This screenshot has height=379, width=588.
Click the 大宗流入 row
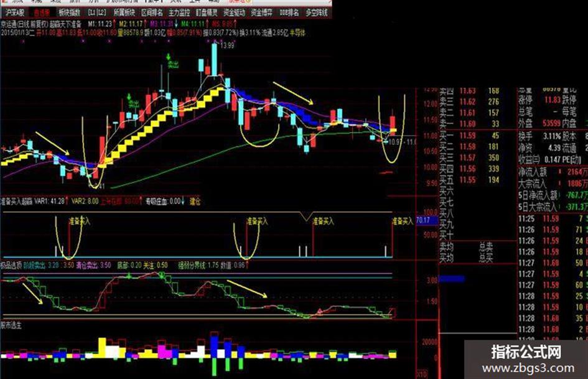click(x=553, y=184)
